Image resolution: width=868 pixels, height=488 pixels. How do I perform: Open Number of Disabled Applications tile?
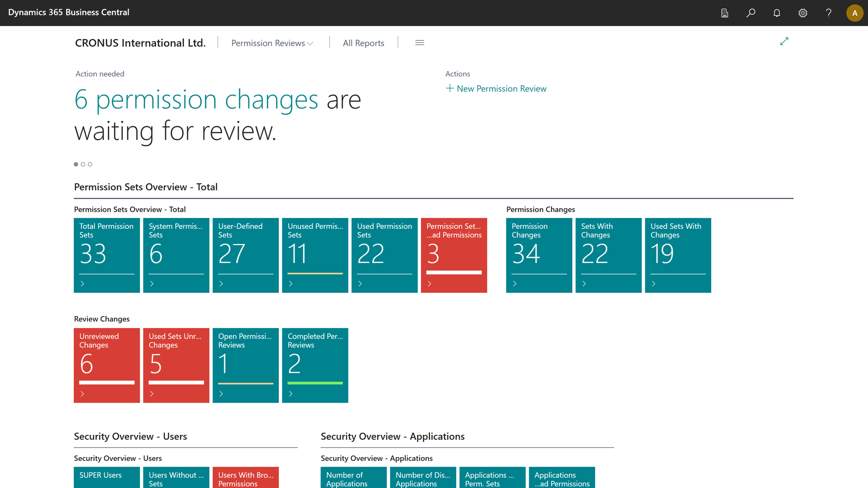(x=423, y=477)
